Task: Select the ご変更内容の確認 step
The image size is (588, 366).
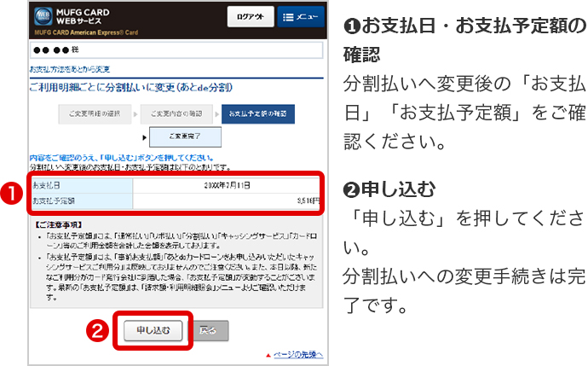Action: pyautogui.click(x=176, y=113)
